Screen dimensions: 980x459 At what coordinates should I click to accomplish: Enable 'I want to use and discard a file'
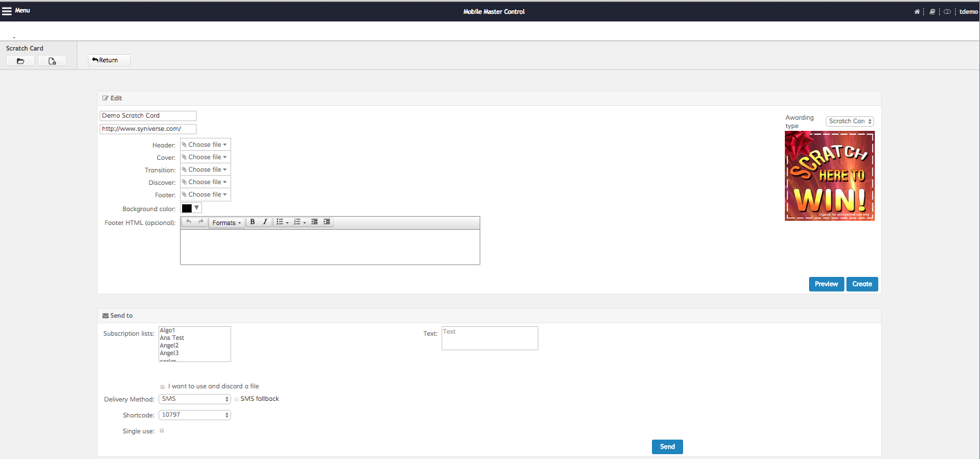(163, 386)
